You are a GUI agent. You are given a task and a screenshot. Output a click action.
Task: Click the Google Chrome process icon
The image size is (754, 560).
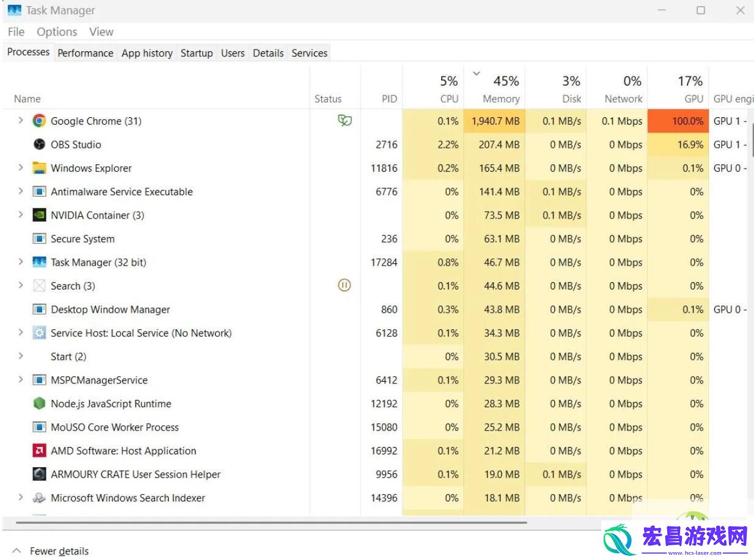[x=39, y=121]
